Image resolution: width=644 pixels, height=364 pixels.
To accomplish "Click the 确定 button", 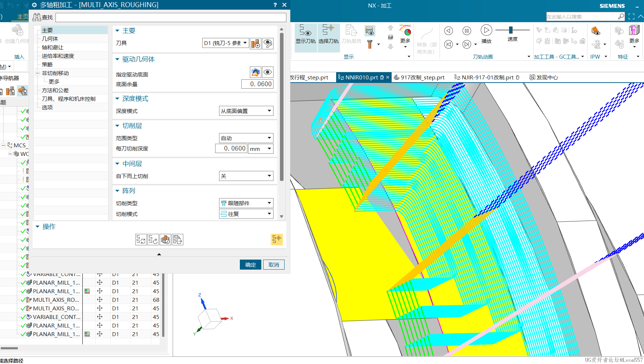I will click(x=250, y=265).
